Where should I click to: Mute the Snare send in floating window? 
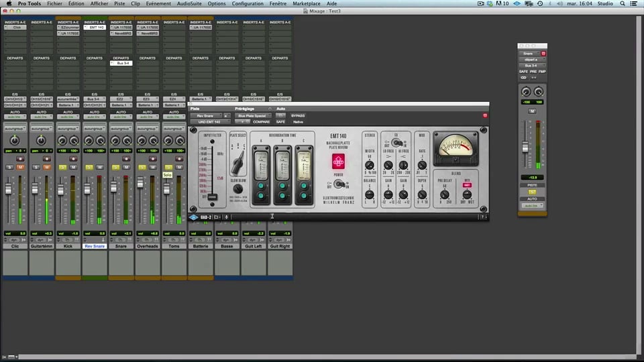pyautogui.click(x=532, y=111)
